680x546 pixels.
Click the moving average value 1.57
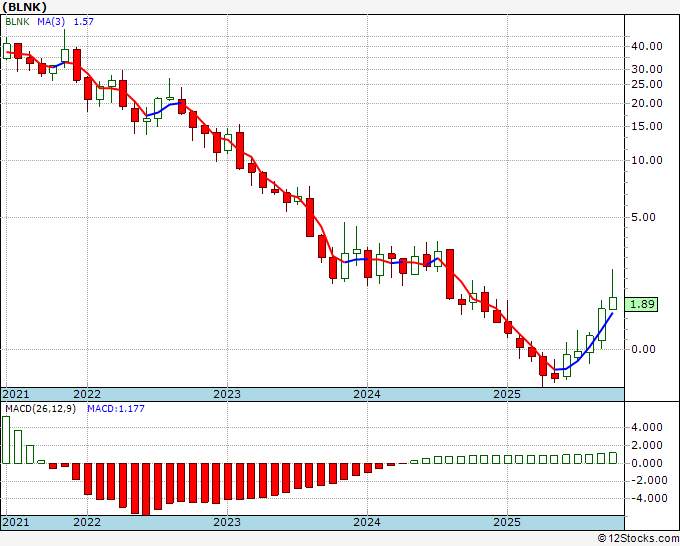(83, 22)
